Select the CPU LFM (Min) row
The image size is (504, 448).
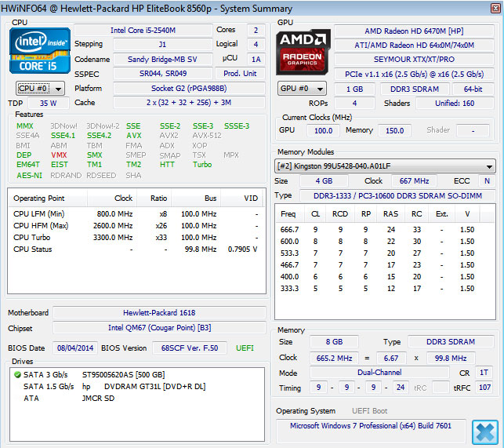tap(136, 214)
